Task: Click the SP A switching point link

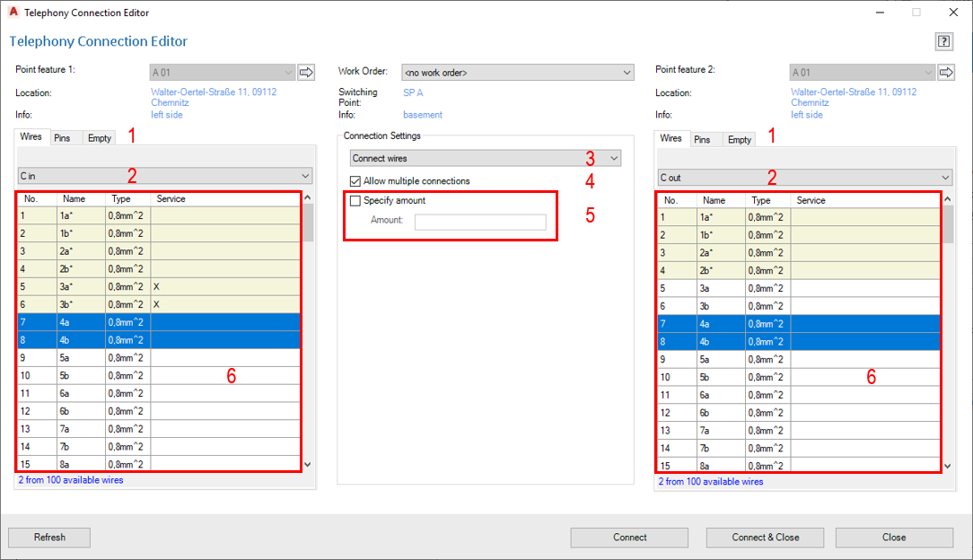Action: point(413,92)
